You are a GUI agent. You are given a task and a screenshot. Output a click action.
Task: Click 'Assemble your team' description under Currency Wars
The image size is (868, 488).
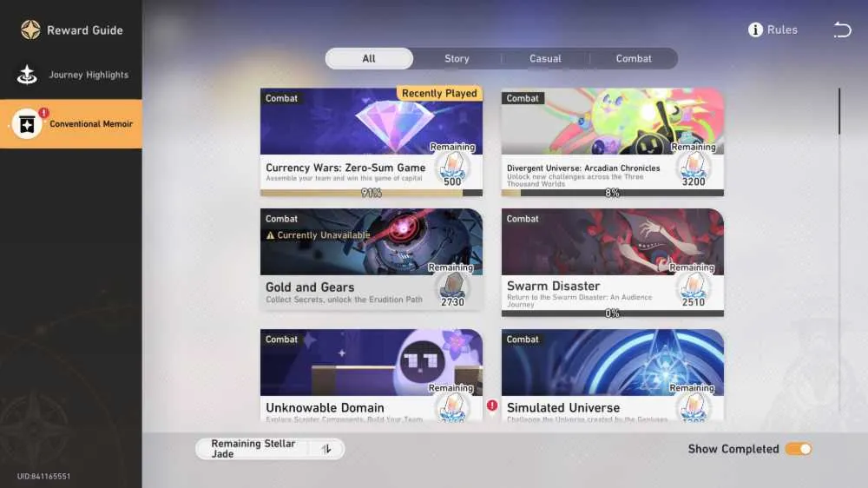click(344, 178)
